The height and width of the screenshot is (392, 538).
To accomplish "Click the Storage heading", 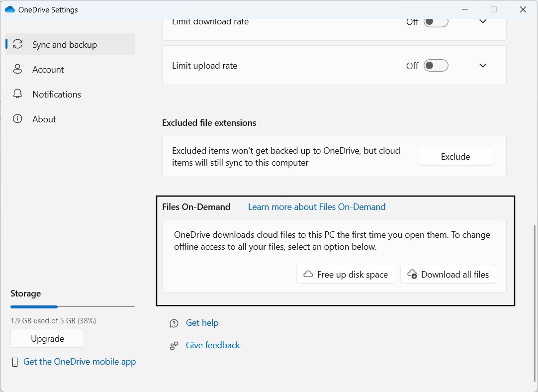I will click(x=26, y=294).
